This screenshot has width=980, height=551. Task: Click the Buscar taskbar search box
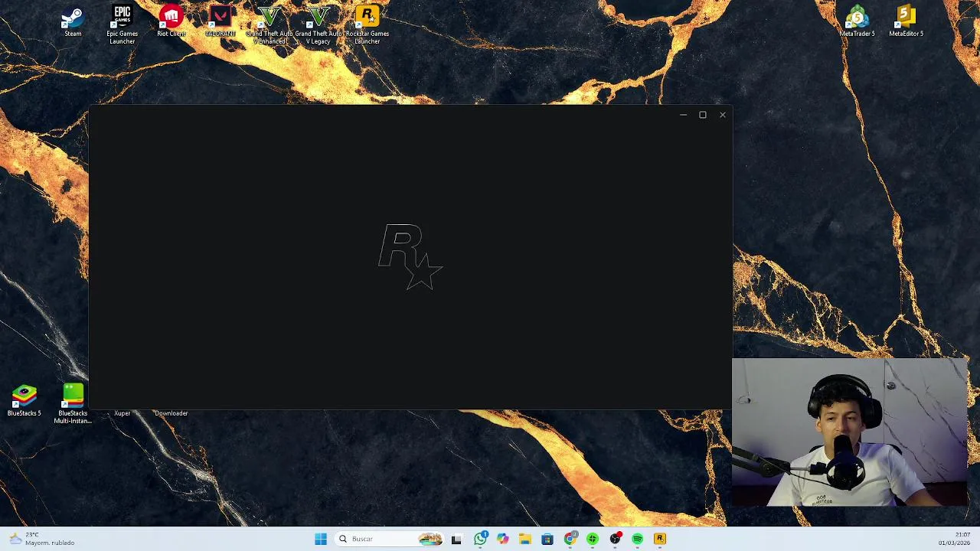click(x=390, y=539)
